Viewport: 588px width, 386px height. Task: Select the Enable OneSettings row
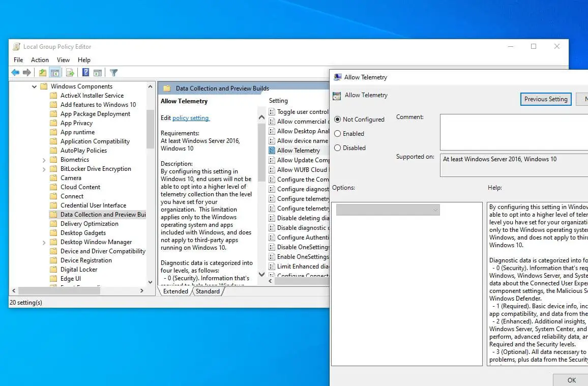click(x=299, y=257)
